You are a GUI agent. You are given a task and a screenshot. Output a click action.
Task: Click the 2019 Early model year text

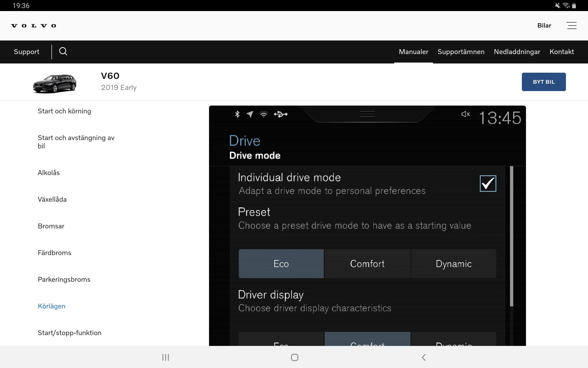[119, 87]
